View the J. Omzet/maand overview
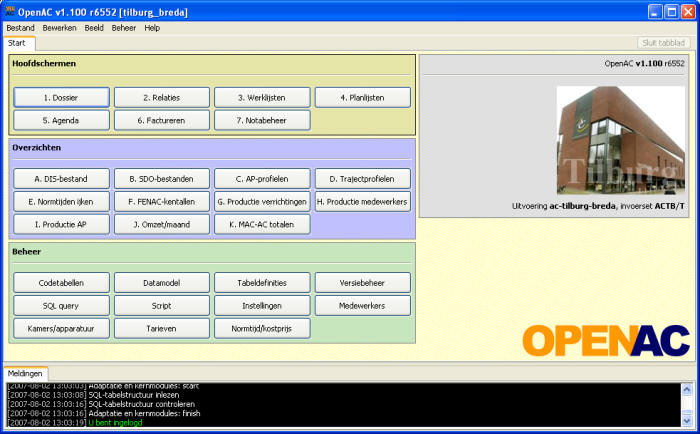This screenshot has height=434, width=700. point(161,224)
